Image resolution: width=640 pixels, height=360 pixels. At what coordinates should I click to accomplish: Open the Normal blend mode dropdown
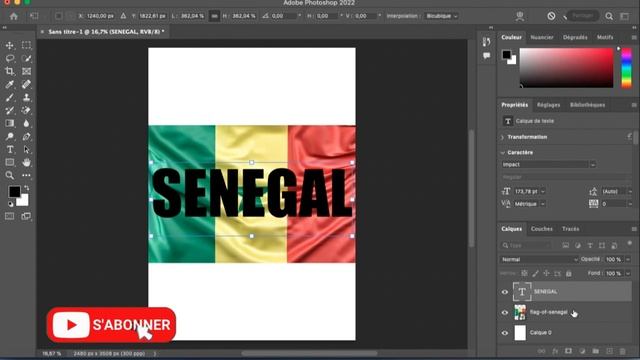point(539,259)
